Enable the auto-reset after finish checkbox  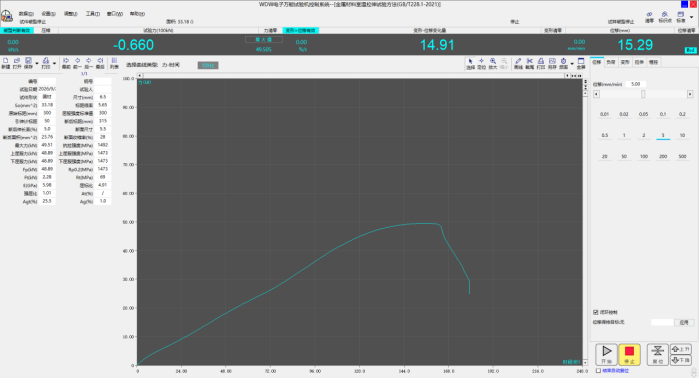click(x=599, y=370)
